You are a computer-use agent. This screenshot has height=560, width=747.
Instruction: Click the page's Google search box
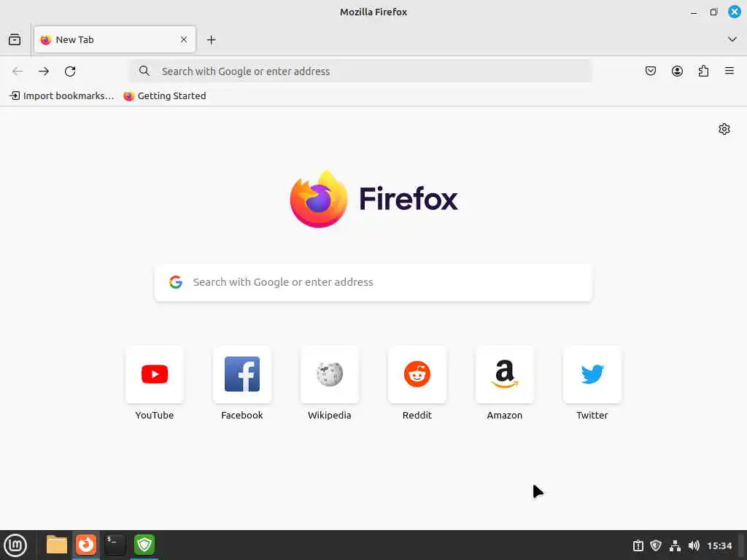(x=373, y=282)
